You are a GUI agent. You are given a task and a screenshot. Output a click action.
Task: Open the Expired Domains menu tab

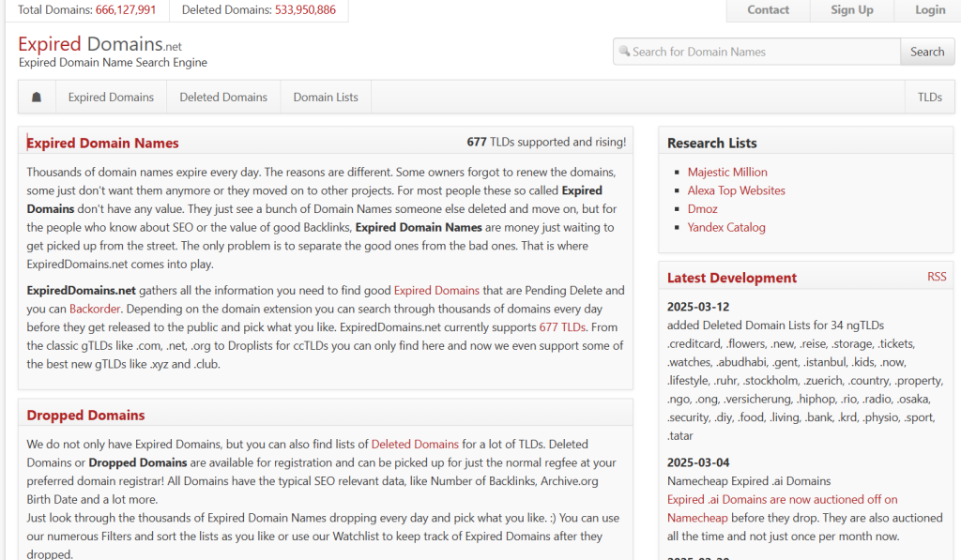click(x=111, y=97)
